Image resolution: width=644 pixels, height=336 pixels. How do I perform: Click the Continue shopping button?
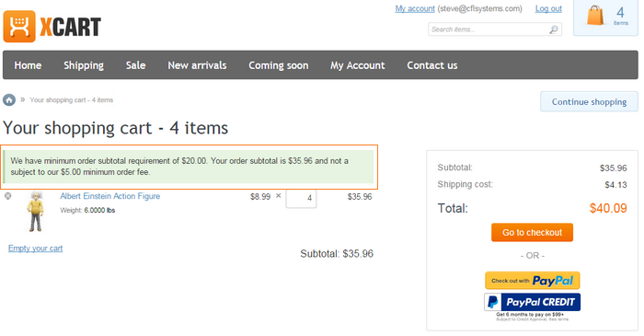[x=590, y=101]
